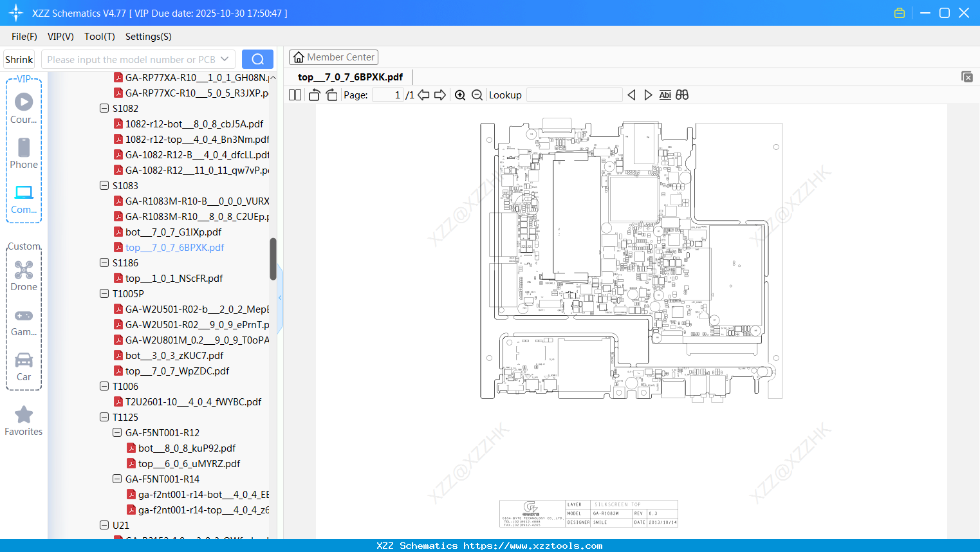Open Favorites star
The width and height of the screenshot is (980, 552).
pyautogui.click(x=24, y=421)
